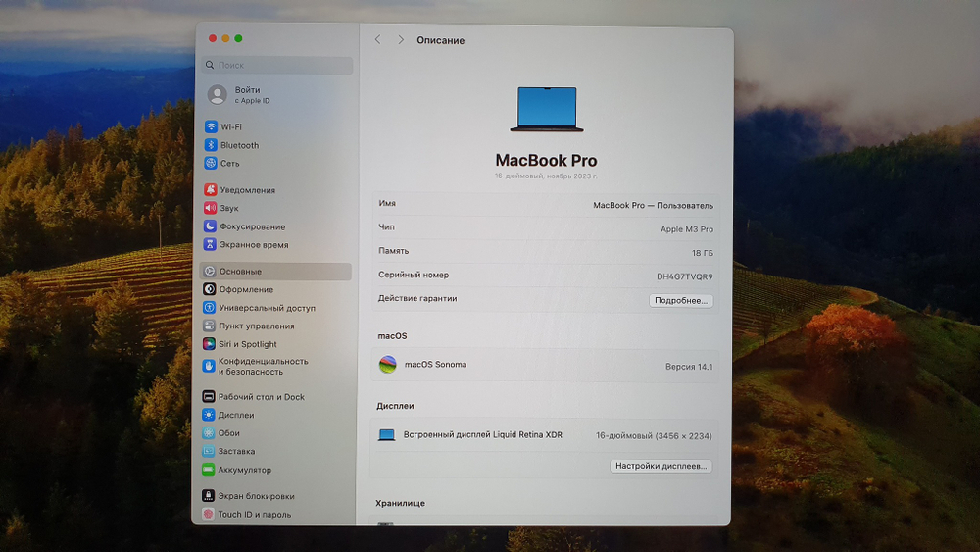980x552 pixels.
Task: Open Siri и Spotlight icon
Action: pyautogui.click(x=210, y=344)
